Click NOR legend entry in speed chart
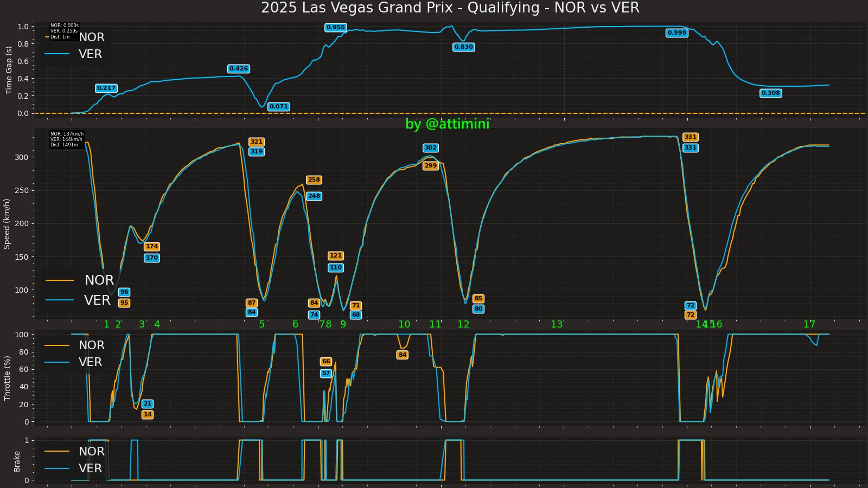The width and height of the screenshot is (868, 488). pyautogui.click(x=80, y=280)
